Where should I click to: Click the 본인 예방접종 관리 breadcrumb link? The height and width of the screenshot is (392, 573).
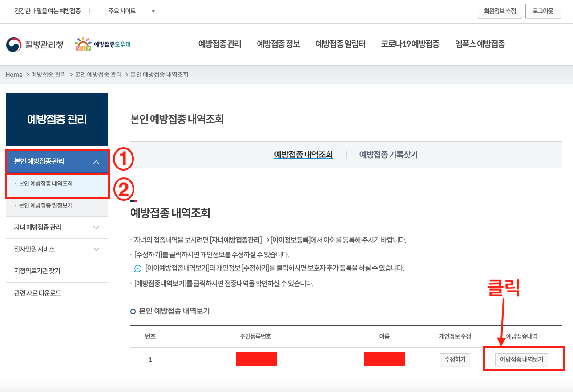tap(98, 75)
